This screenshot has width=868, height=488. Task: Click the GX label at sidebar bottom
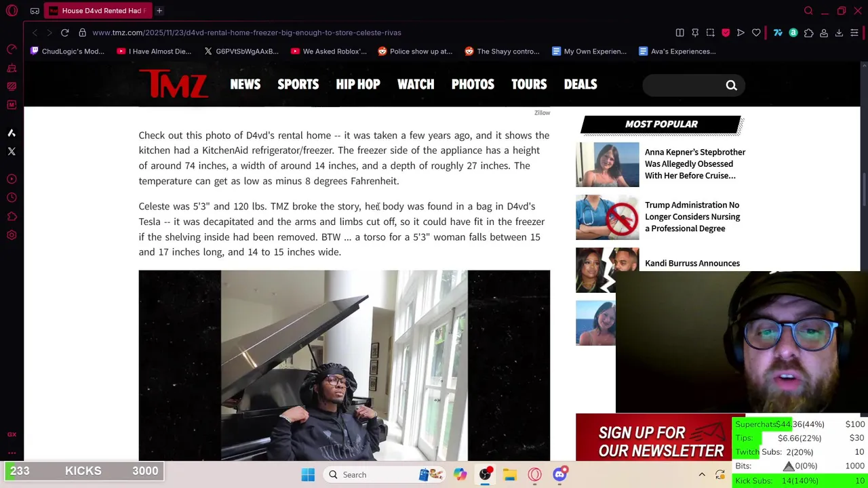[12, 434]
